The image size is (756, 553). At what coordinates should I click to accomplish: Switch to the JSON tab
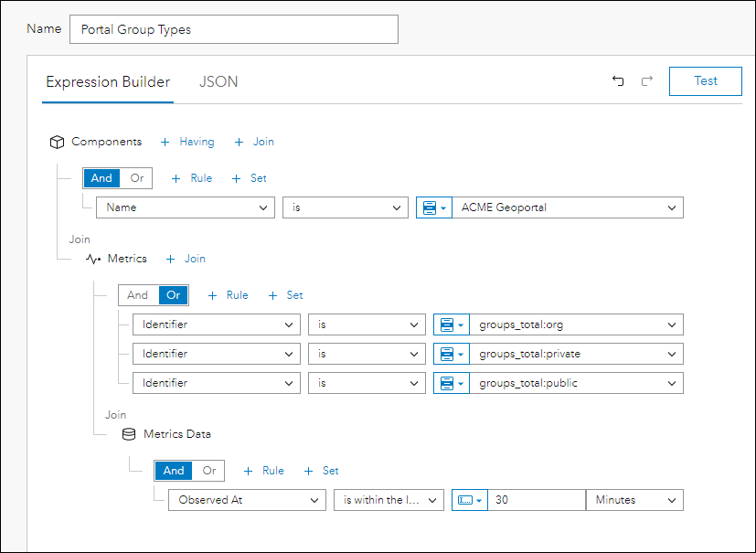pyautogui.click(x=218, y=82)
